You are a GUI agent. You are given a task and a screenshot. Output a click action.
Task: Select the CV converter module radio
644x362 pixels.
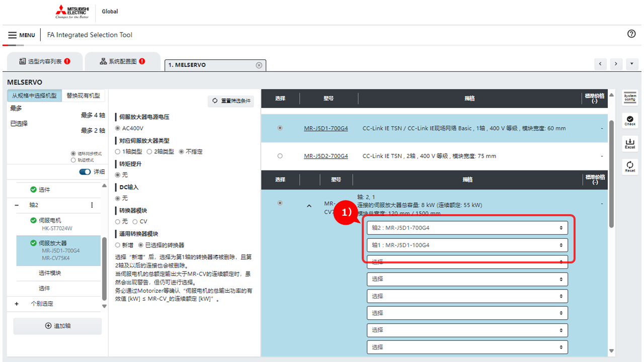click(135, 221)
